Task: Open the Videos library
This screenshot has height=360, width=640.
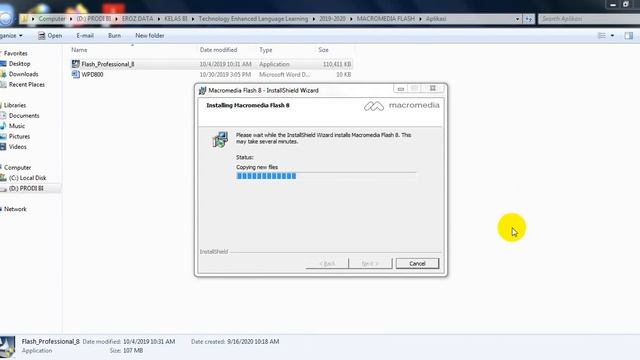Action: point(18,147)
